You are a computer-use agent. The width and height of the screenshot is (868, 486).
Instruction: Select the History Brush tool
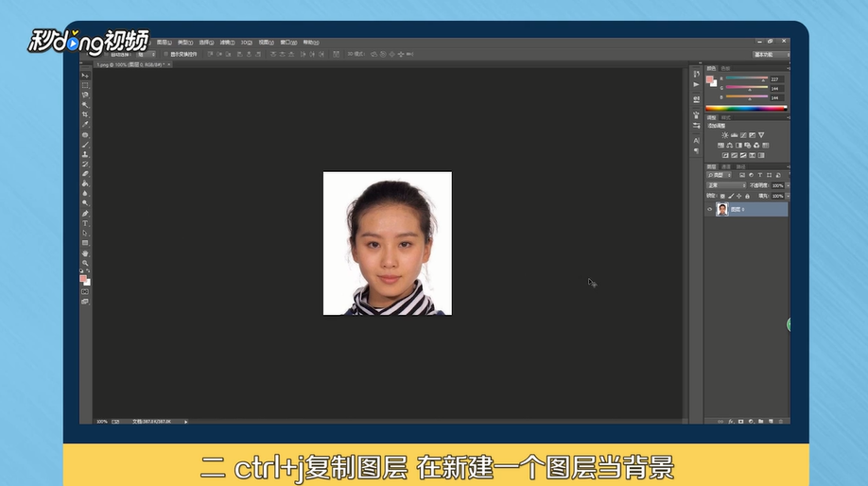point(85,164)
